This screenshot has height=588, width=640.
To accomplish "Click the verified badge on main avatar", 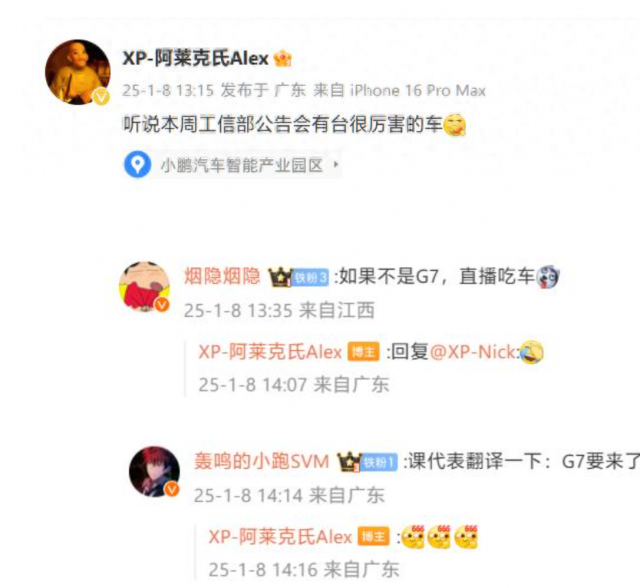I will pyautogui.click(x=101, y=97).
